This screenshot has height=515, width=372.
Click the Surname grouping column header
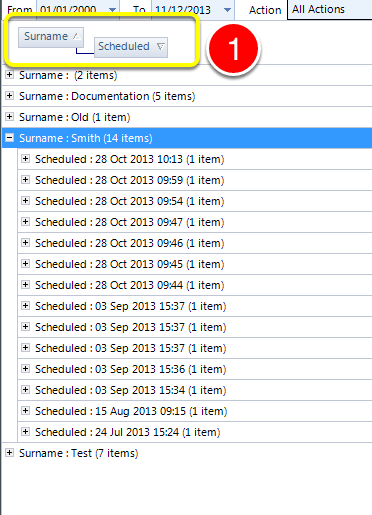tap(51, 37)
